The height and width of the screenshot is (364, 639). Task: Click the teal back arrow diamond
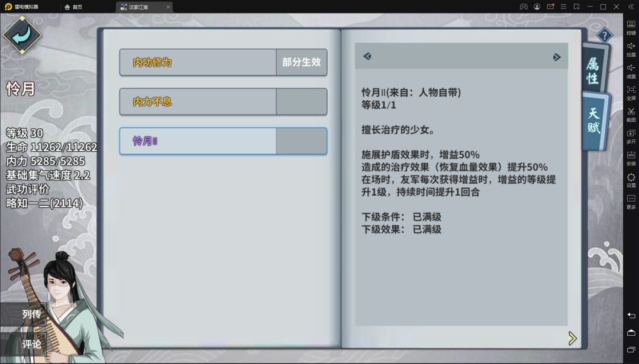click(22, 35)
